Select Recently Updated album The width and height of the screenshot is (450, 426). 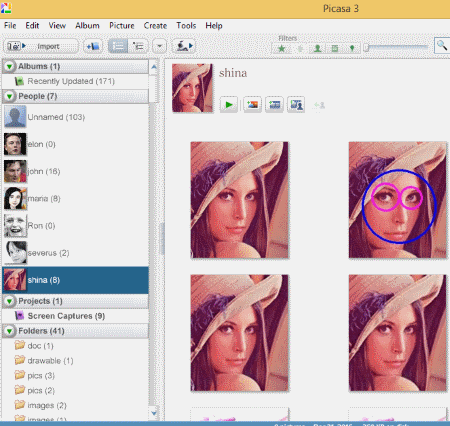[75, 81]
